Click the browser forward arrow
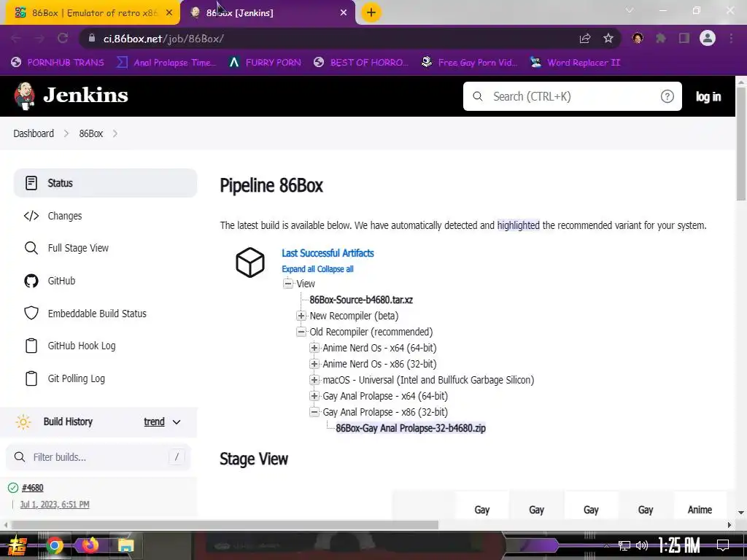This screenshot has height=560, width=747. click(x=39, y=38)
